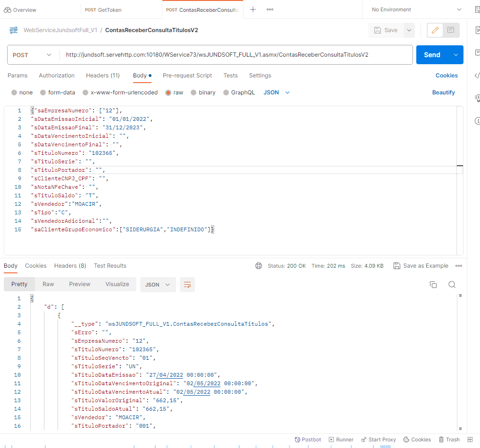The height and width of the screenshot is (448, 480).
Task: Click the search response magnifier icon
Action: (x=452, y=285)
